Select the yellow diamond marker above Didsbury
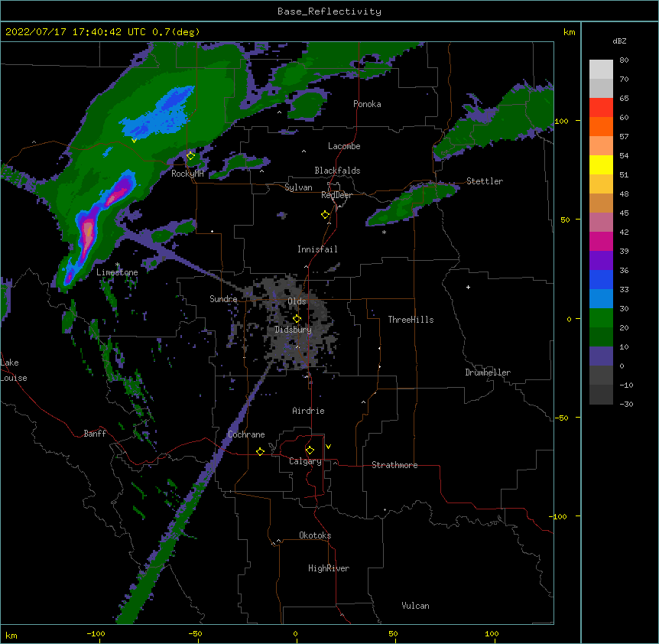The width and height of the screenshot is (659, 644). 297,319
